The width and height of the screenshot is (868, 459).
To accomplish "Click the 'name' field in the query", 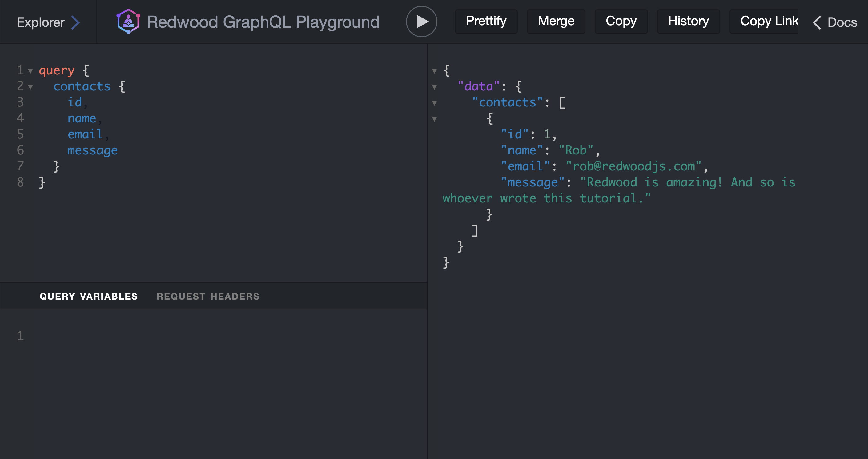I will tap(82, 118).
